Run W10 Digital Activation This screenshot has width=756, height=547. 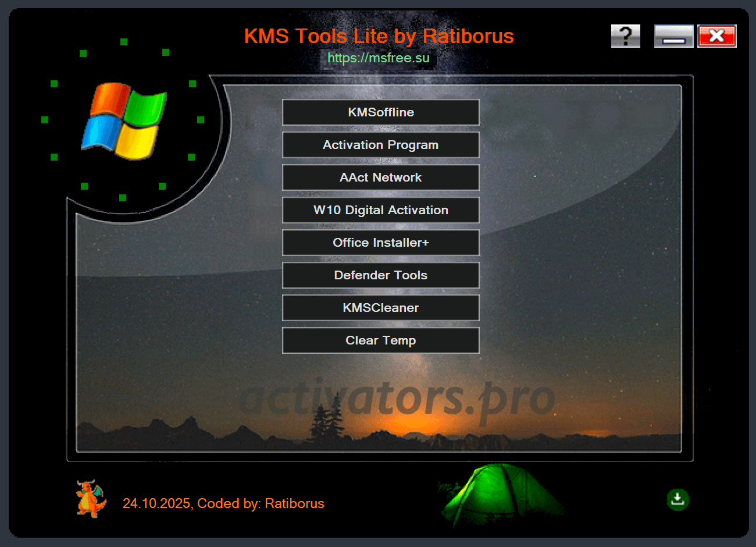click(380, 210)
